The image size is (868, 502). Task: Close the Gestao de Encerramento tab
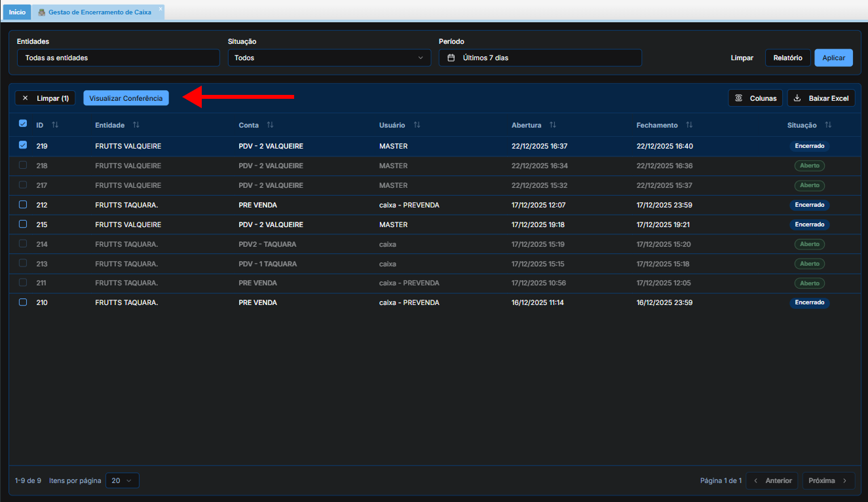coord(160,9)
